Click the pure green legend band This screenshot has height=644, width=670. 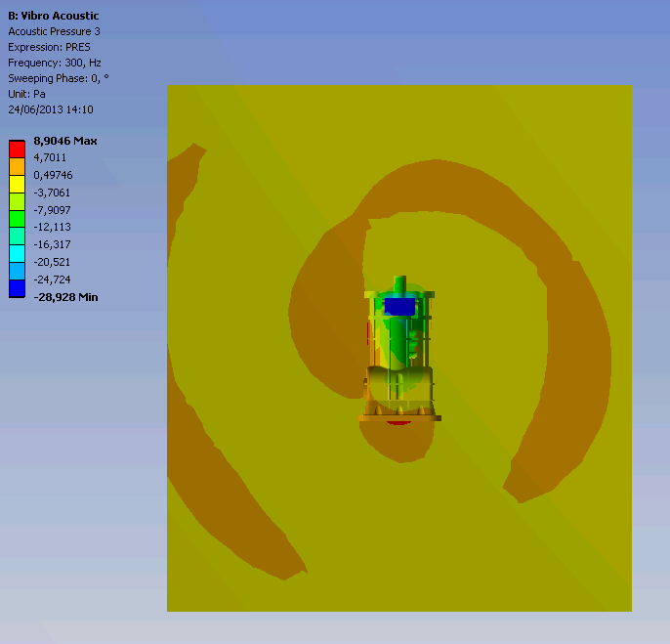click(x=18, y=219)
